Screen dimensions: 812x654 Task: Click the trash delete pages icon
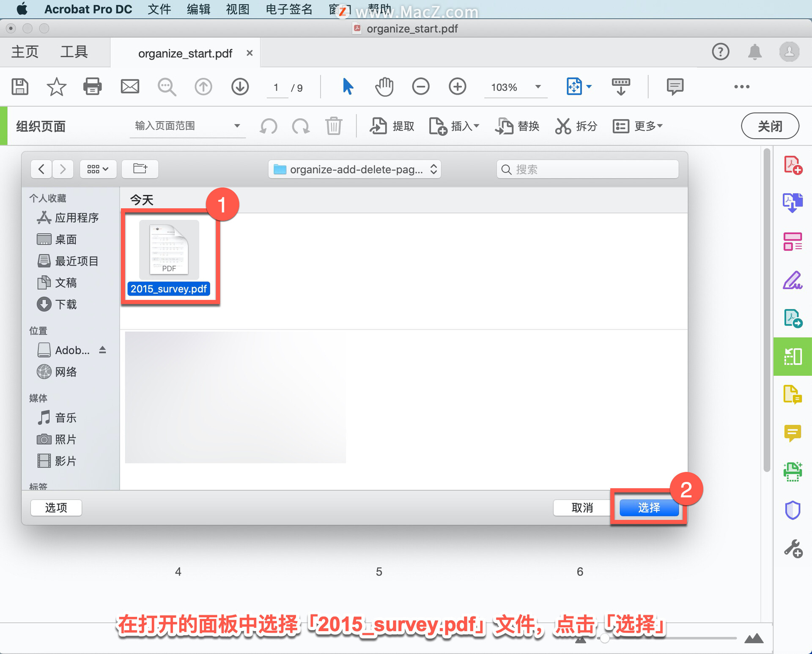(334, 126)
